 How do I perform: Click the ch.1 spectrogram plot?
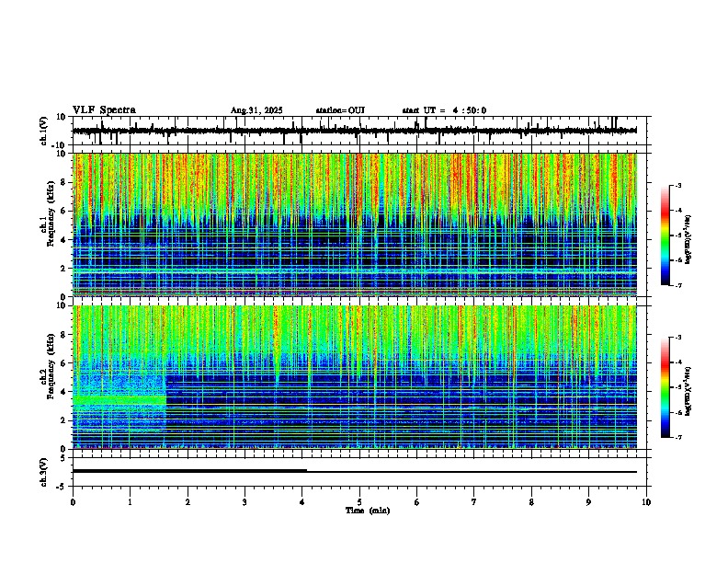354,224
